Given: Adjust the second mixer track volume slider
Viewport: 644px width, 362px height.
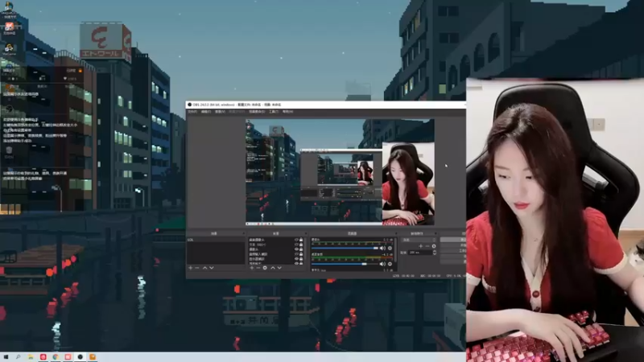Looking at the screenshot, I should 345,264.
